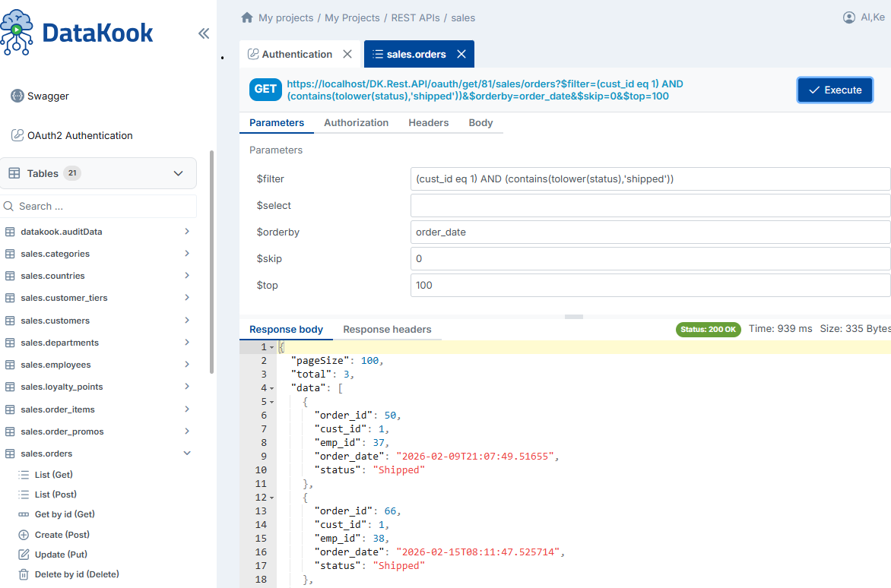Click the Tables grid icon

pos(17,172)
